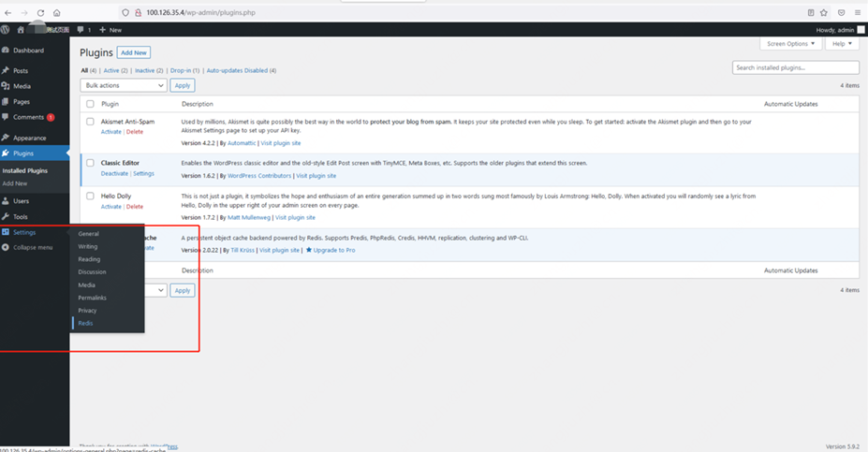Reload the page with refresh icon
This screenshot has height=452, width=868.
pos(40,13)
